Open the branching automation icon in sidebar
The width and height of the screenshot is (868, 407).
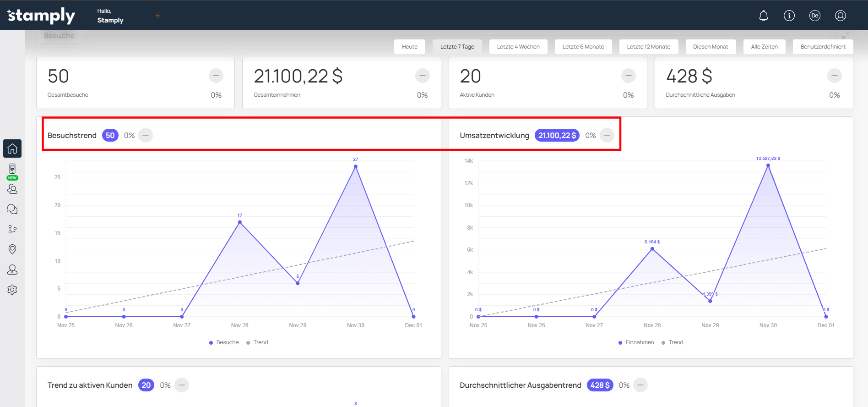coord(12,229)
